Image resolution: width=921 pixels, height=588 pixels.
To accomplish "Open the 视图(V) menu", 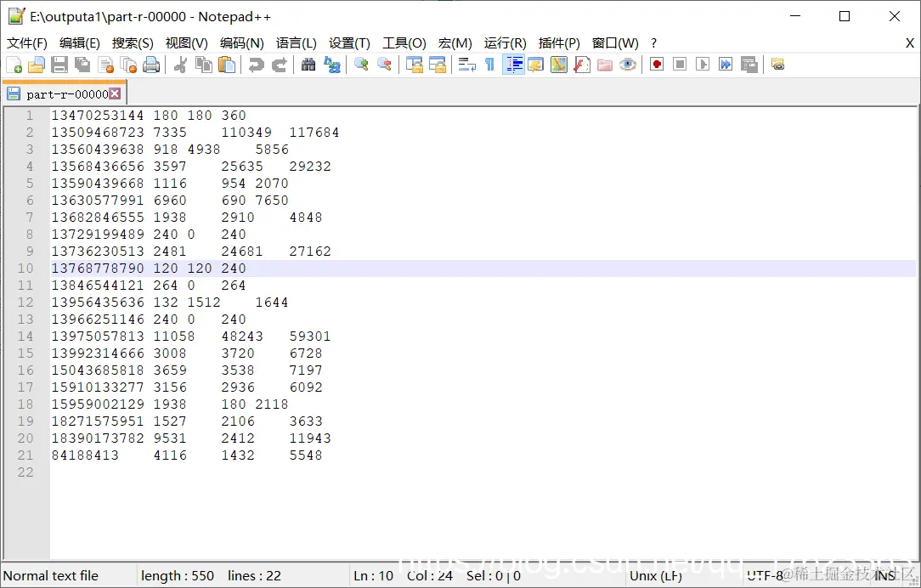I will pyautogui.click(x=187, y=42).
